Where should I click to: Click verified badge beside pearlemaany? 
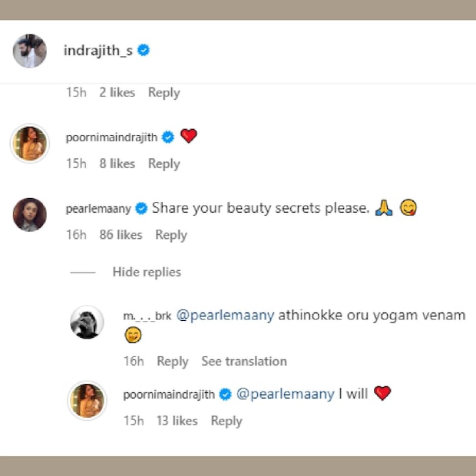[x=141, y=208]
